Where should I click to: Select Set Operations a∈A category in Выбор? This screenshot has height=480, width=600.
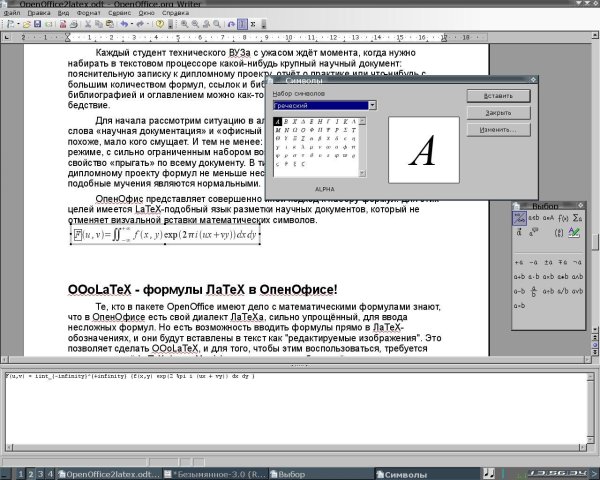[x=548, y=218]
